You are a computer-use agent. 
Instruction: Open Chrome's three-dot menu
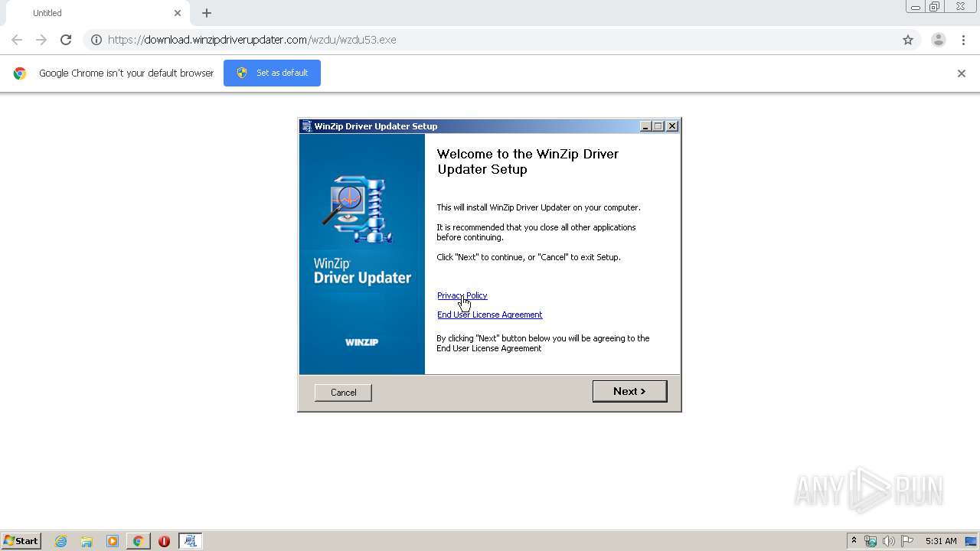(x=963, y=40)
